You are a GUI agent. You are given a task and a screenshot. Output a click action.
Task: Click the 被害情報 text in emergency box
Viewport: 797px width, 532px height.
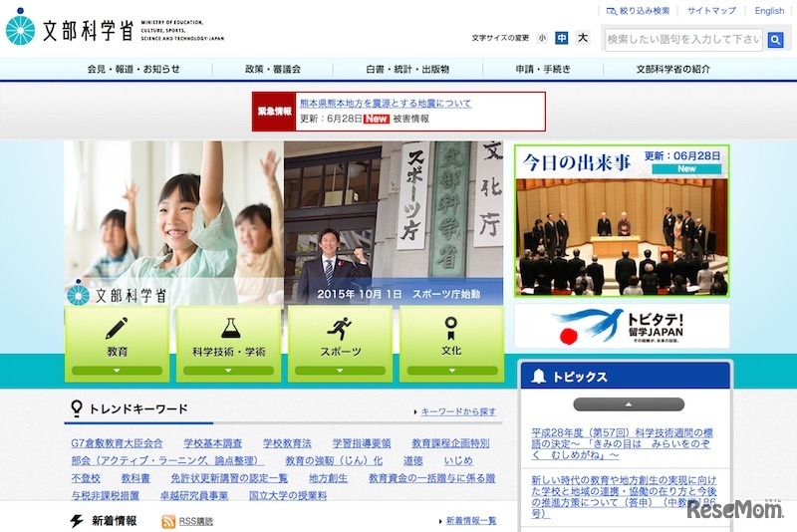point(410,119)
